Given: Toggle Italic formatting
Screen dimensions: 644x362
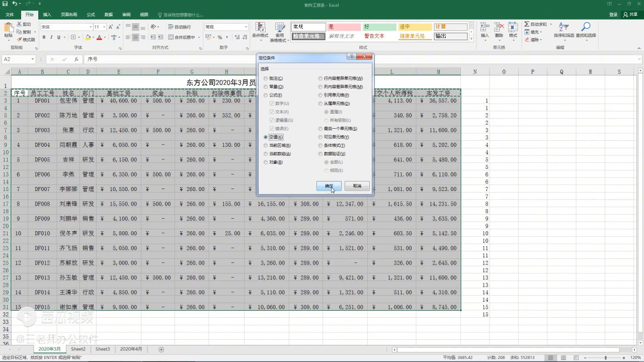Looking at the screenshot, I should [51, 37].
